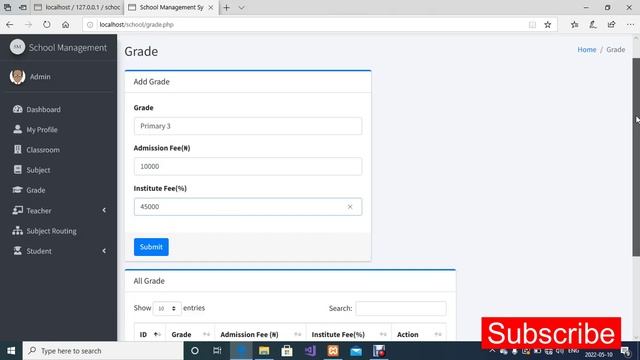Sort table by Grade column

tap(190, 334)
